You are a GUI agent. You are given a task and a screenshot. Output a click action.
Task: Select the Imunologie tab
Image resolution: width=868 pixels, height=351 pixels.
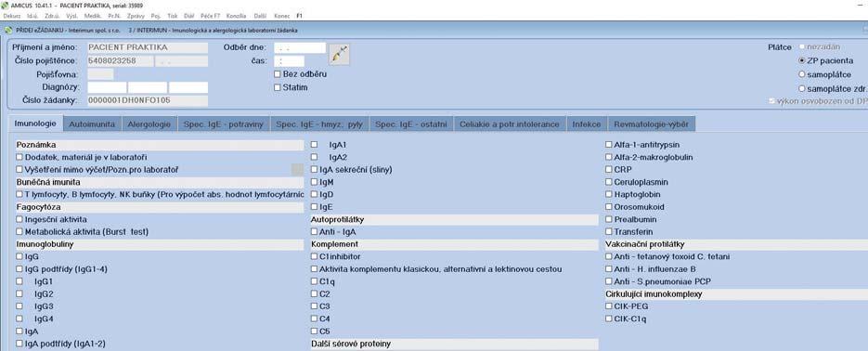click(35, 124)
